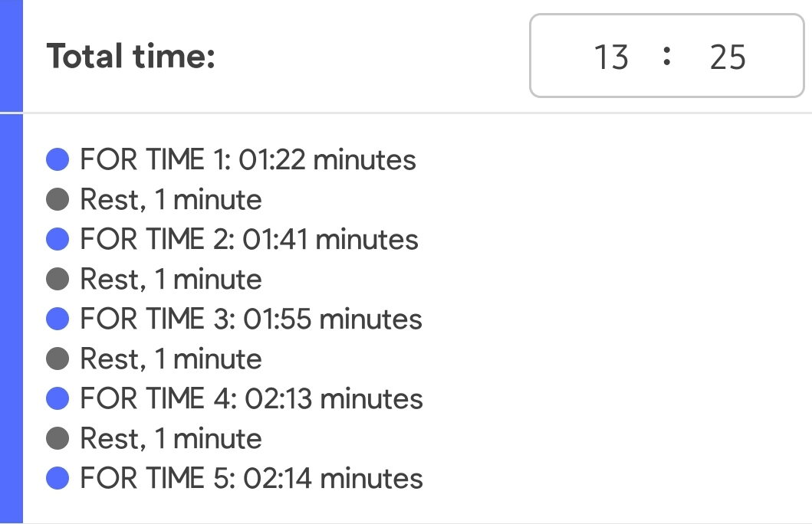Select the minutes field showing 13
Image resolution: width=812 pixels, height=524 pixels.
click(611, 57)
